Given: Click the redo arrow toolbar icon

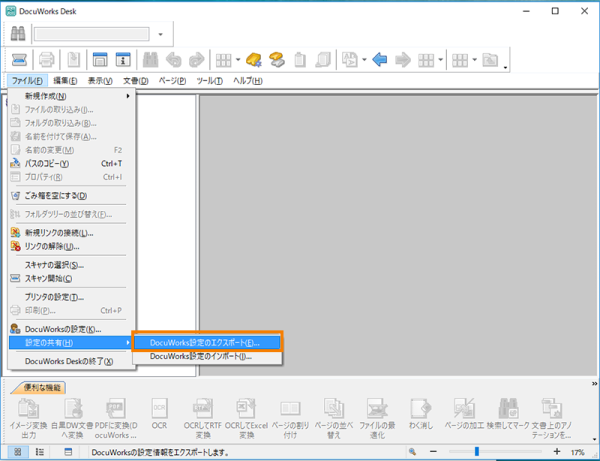Looking at the screenshot, I should click(197, 60).
